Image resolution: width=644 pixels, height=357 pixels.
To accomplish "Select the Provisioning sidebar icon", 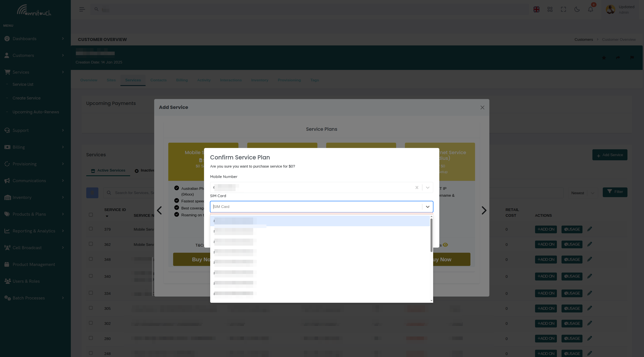I will click(x=7, y=164).
